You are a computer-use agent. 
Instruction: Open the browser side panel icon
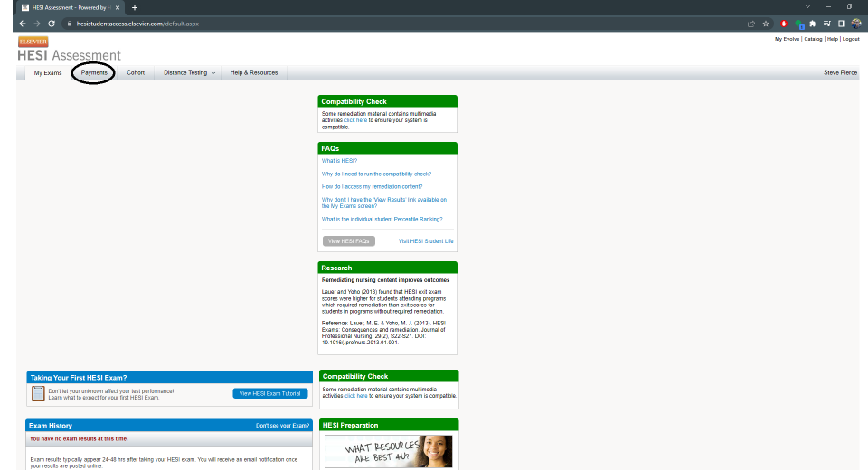pos(842,23)
